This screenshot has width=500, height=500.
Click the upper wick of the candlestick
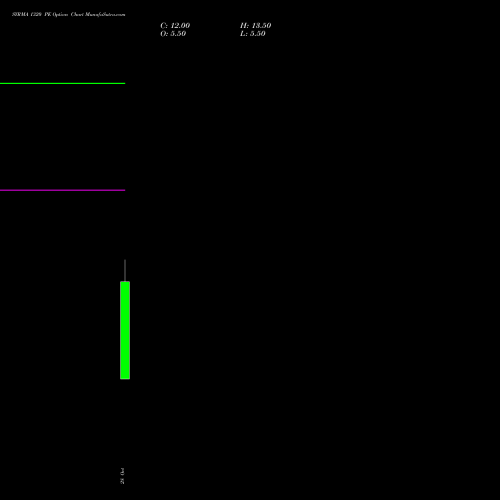pos(125,270)
